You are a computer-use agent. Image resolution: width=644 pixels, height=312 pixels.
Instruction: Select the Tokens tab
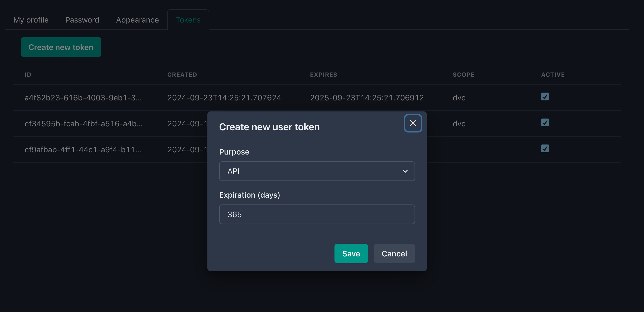188,20
